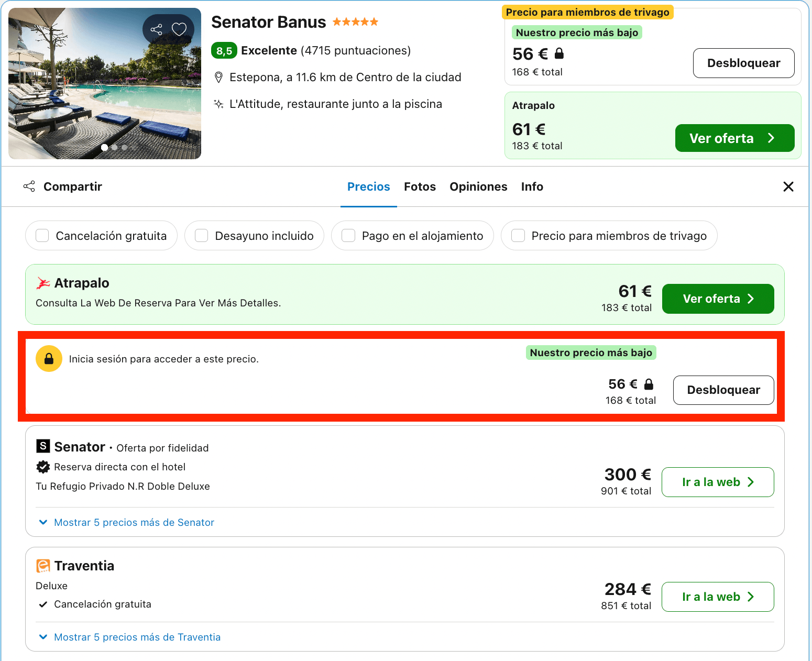Save hotel with the heart icon
Screen dimensions: 812x661
point(179,29)
